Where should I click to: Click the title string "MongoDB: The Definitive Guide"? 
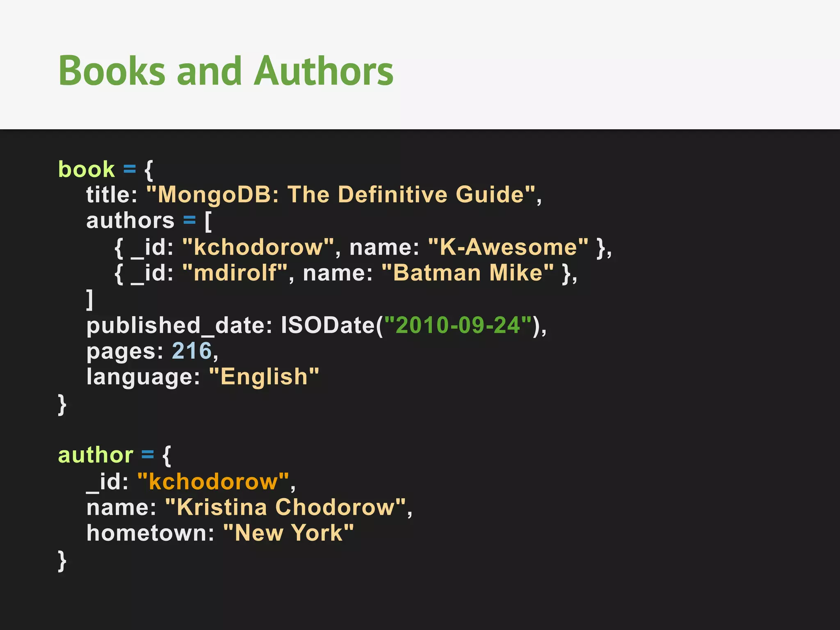(341, 194)
